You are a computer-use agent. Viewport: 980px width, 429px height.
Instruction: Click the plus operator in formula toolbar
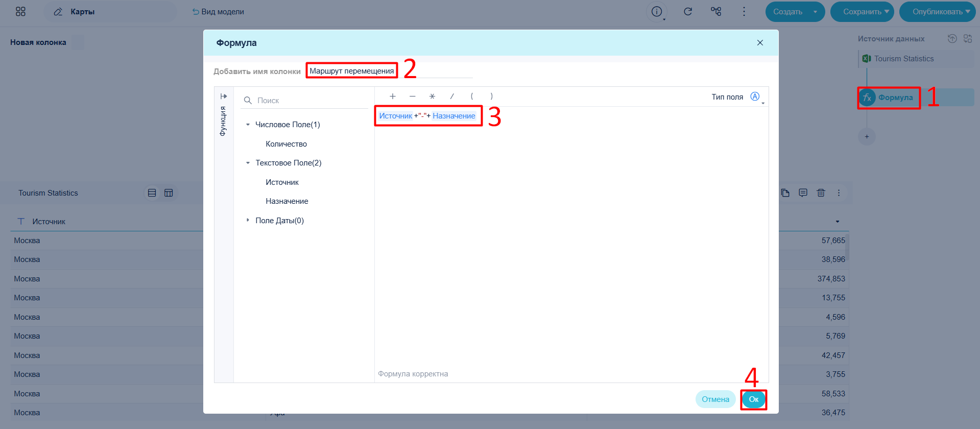392,97
